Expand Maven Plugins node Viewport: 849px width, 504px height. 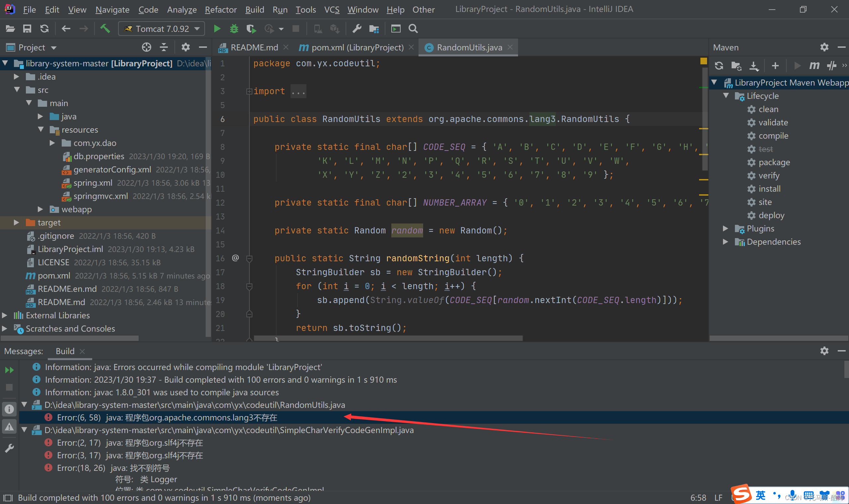(x=725, y=228)
